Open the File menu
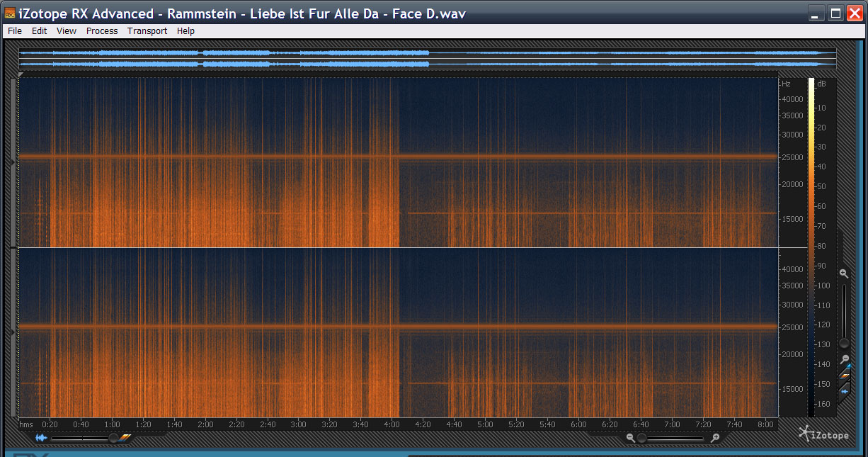868x457 pixels. coord(15,31)
